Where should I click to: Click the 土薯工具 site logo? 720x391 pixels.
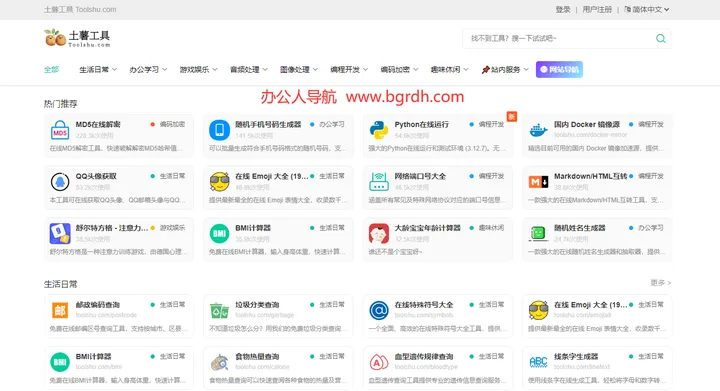click(x=77, y=38)
